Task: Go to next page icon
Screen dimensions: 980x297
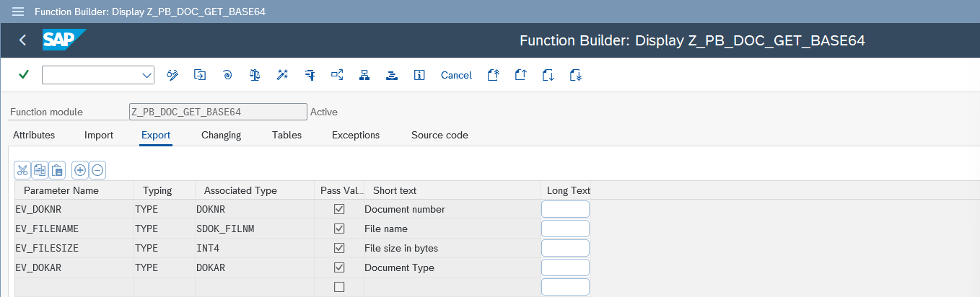Action: point(548,75)
